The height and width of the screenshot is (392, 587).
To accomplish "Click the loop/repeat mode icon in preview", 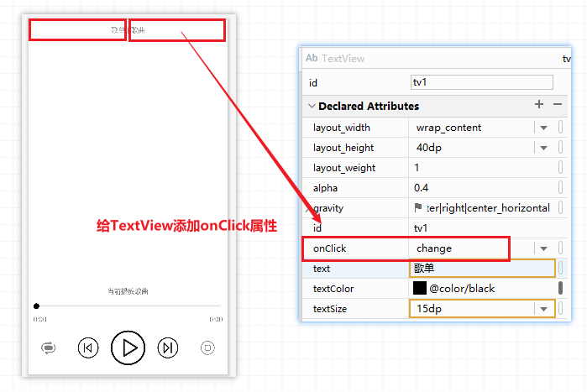I will click(x=49, y=348).
